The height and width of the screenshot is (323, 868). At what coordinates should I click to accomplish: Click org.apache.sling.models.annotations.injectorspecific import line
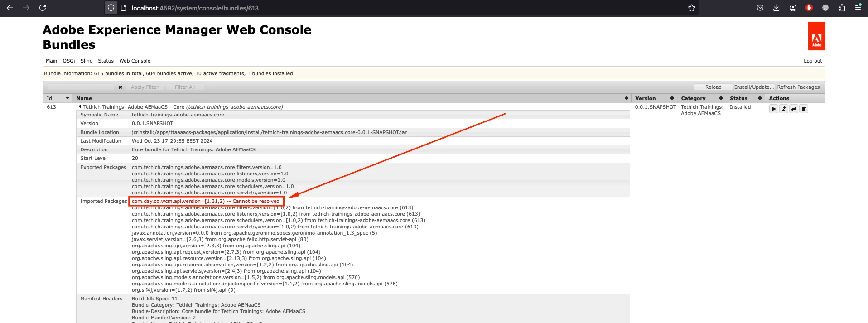[x=265, y=284]
